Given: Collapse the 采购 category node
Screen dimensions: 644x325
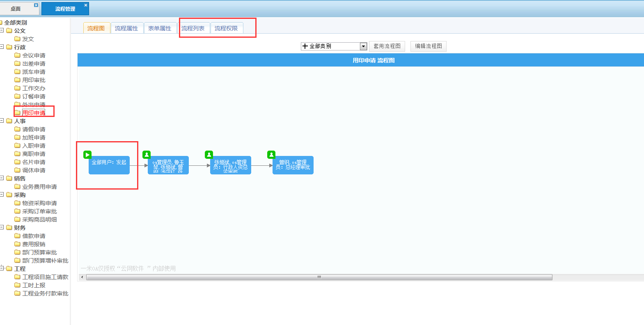Looking at the screenshot, I should (2, 195).
